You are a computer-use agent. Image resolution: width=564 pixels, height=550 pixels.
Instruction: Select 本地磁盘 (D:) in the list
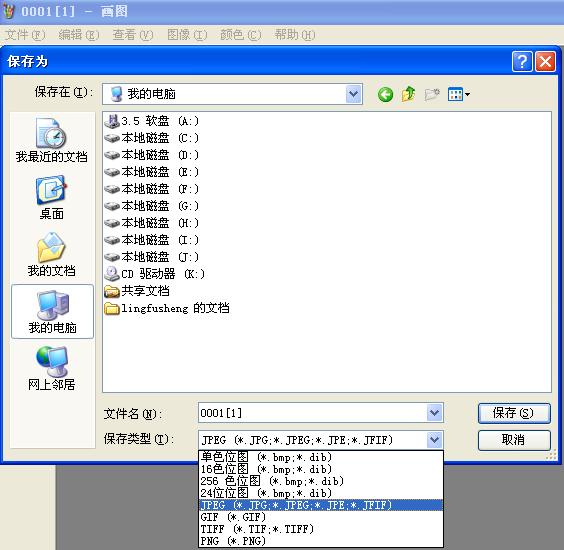click(151, 155)
